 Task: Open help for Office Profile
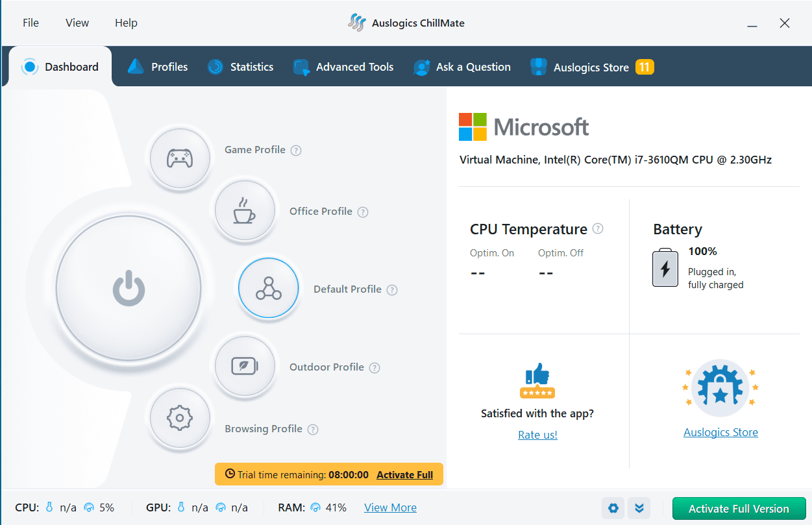363,212
